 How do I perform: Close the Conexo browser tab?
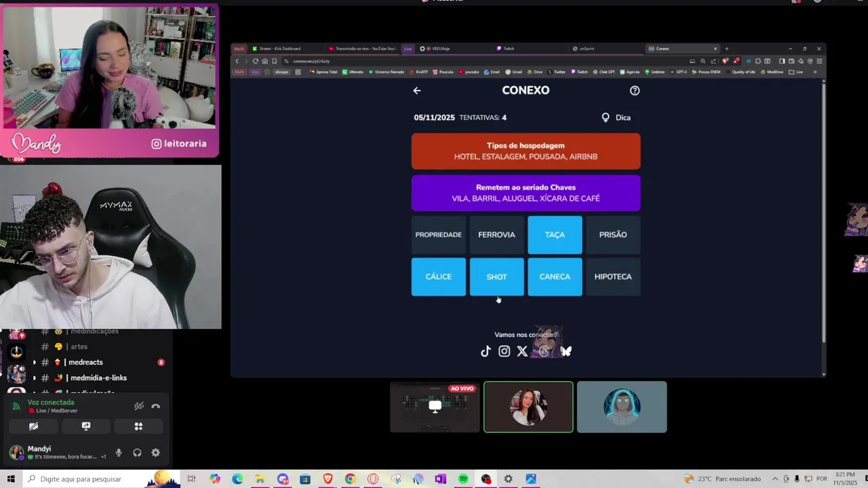(715, 49)
